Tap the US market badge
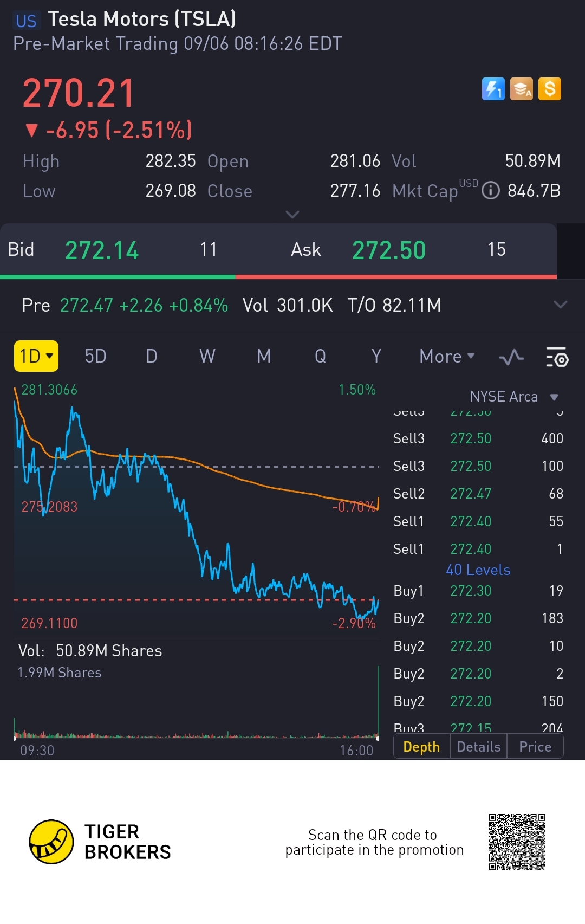The width and height of the screenshot is (585, 924). [x=26, y=21]
